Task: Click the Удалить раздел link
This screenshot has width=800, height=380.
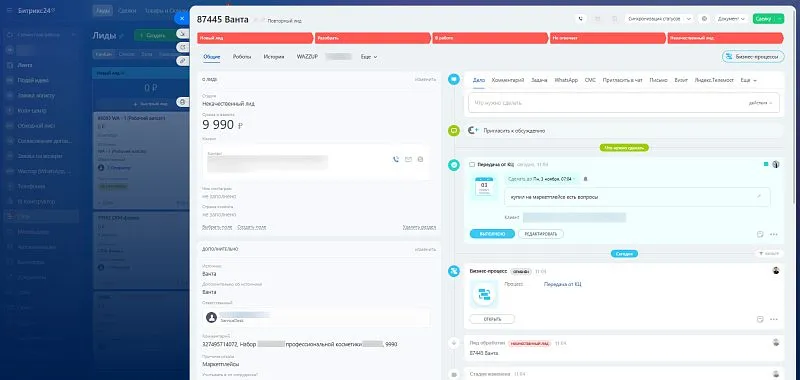Action: click(x=419, y=227)
